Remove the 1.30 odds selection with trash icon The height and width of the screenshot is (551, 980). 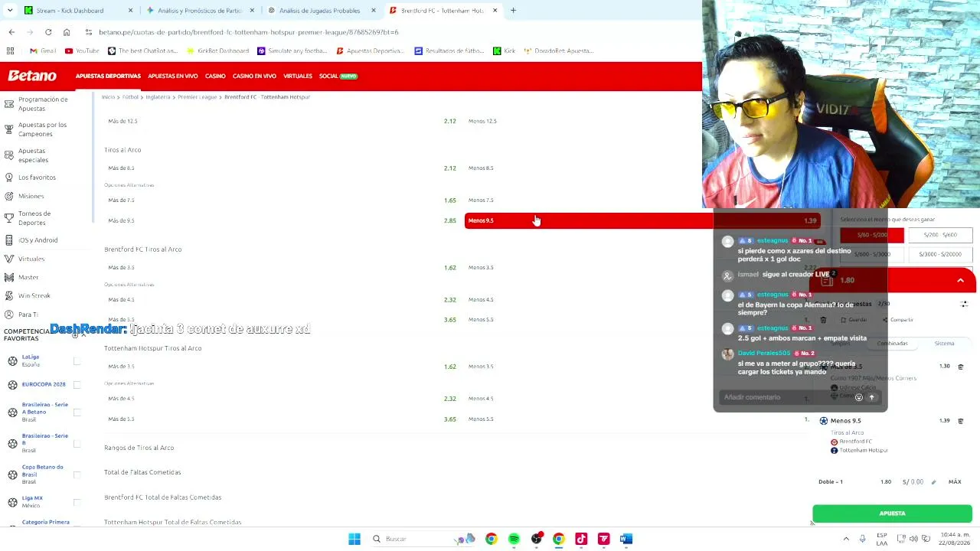[x=961, y=367]
